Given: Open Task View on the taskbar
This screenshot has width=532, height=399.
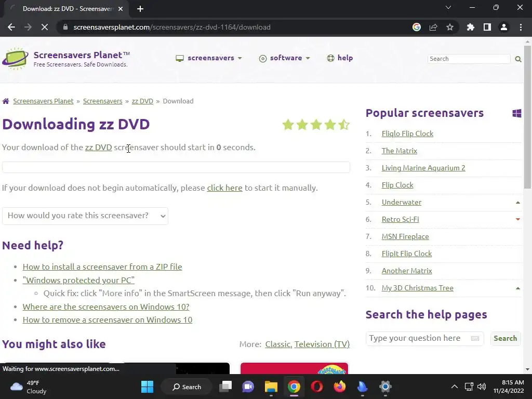Looking at the screenshot, I should (x=225, y=387).
